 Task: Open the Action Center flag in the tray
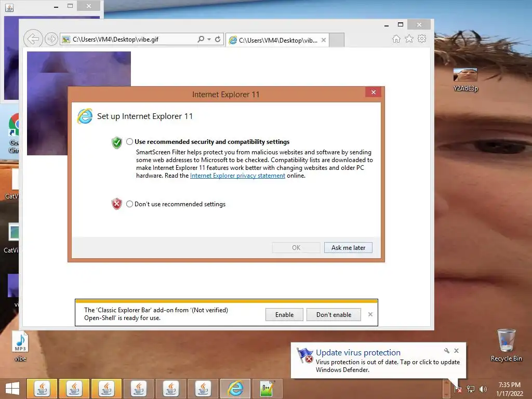pyautogui.click(x=458, y=389)
